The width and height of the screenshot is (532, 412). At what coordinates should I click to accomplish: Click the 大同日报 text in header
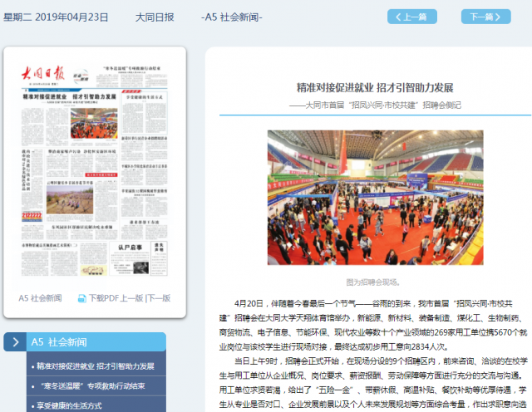coord(155,17)
